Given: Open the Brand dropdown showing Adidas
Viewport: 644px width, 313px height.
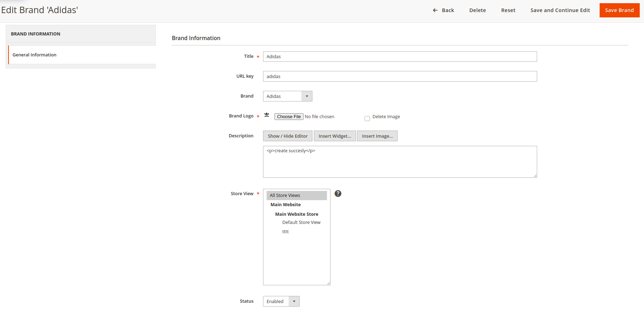Looking at the screenshot, I should [x=288, y=96].
